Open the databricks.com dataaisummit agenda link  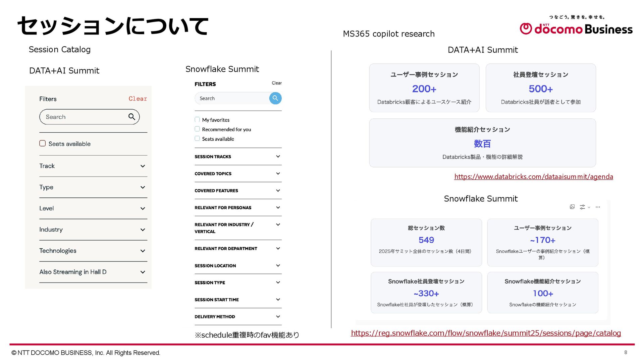534,176
